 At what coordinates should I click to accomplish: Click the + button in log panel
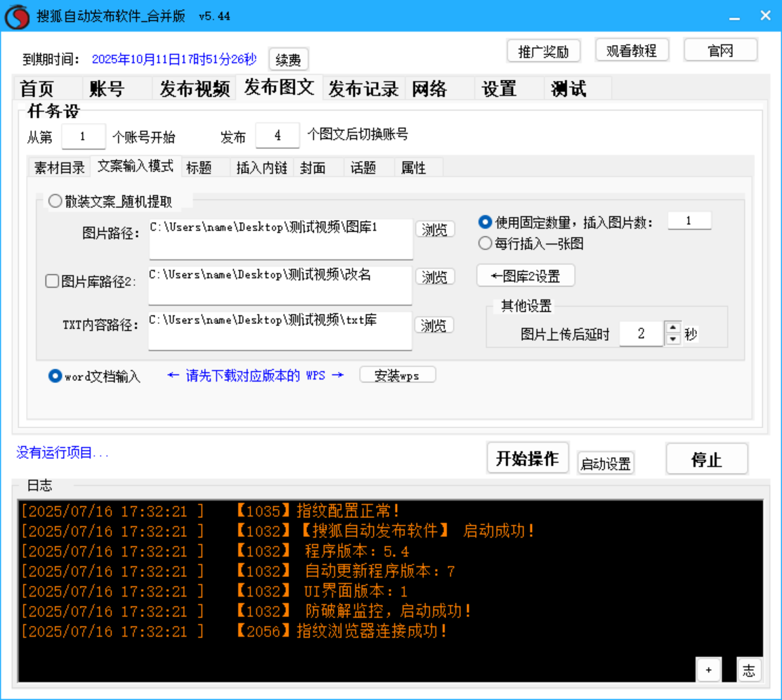pos(708,670)
